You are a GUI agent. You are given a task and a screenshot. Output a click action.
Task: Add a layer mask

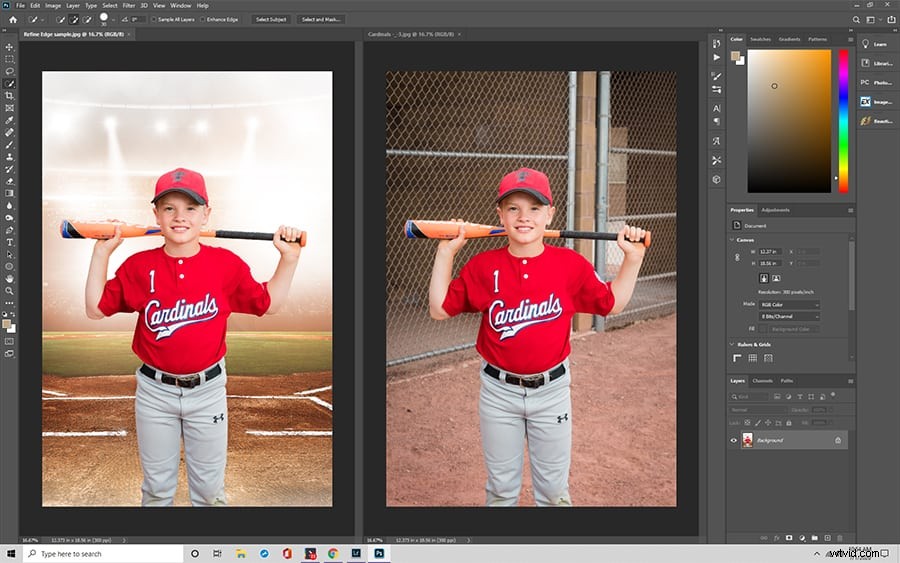click(789, 538)
